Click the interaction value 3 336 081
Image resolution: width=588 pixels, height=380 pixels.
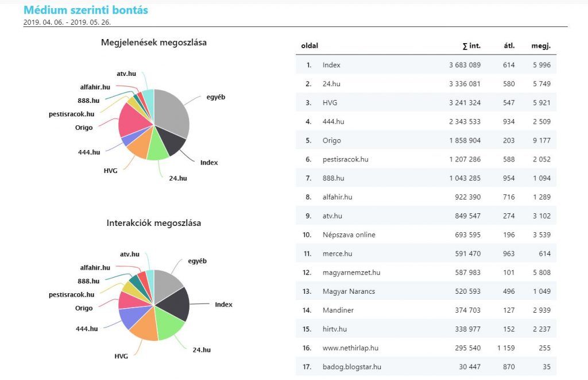(465, 84)
